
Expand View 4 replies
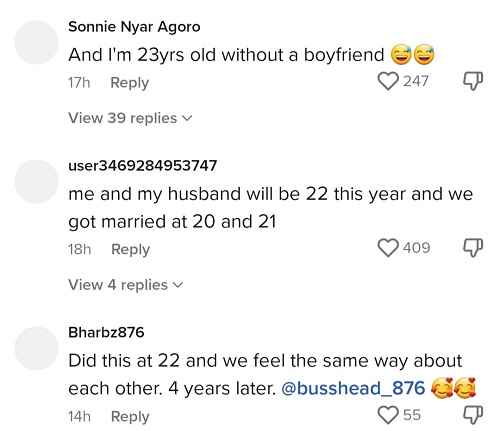(x=126, y=285)
